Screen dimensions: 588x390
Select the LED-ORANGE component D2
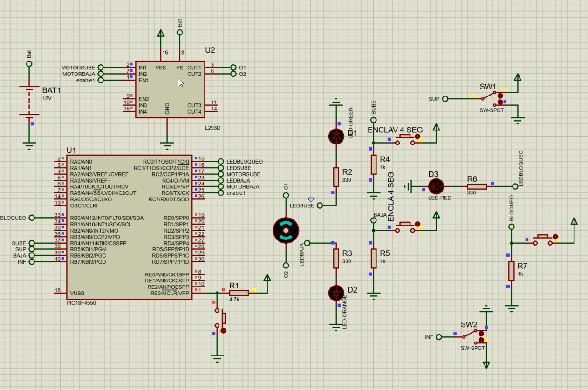pyautogui.click(x=336, y=294)
